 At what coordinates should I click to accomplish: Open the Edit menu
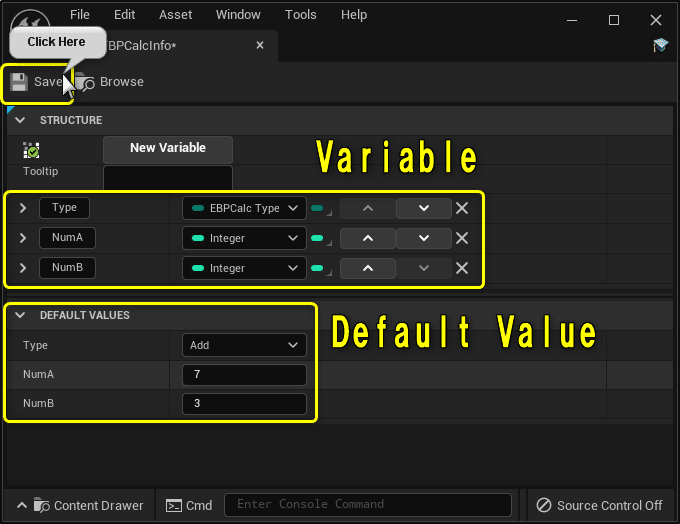click(x=124, y=15)
